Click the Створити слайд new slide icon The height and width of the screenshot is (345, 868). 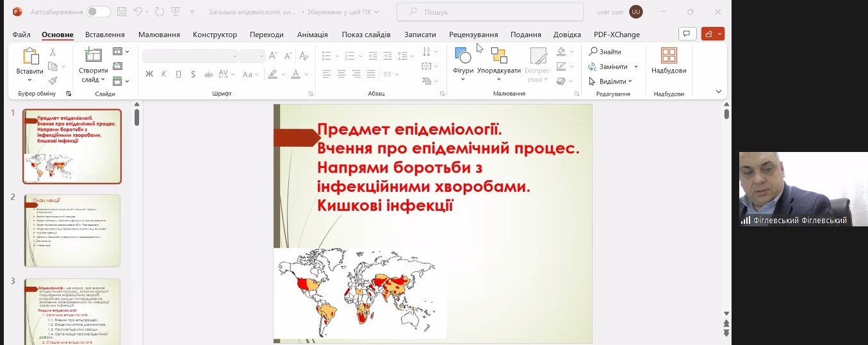coord(94,56)
